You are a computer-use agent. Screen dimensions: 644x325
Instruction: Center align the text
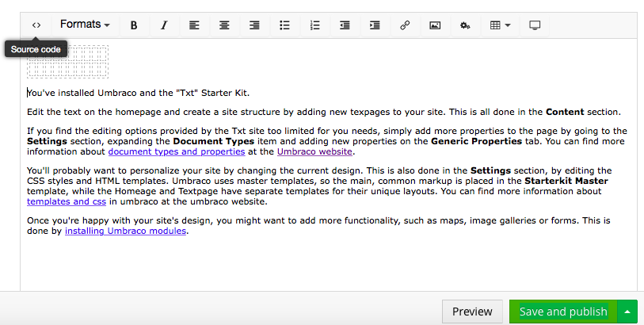(x=224, y=25)
